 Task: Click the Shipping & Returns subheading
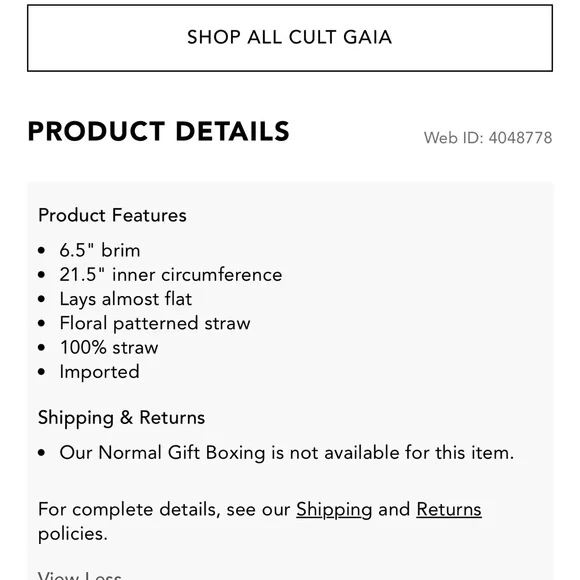tap(121, 418)
